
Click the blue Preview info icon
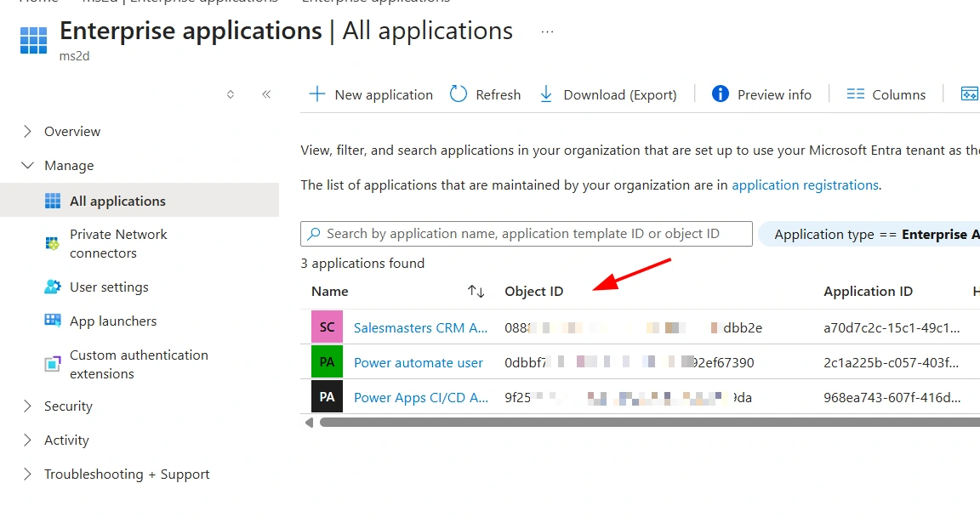720,94
